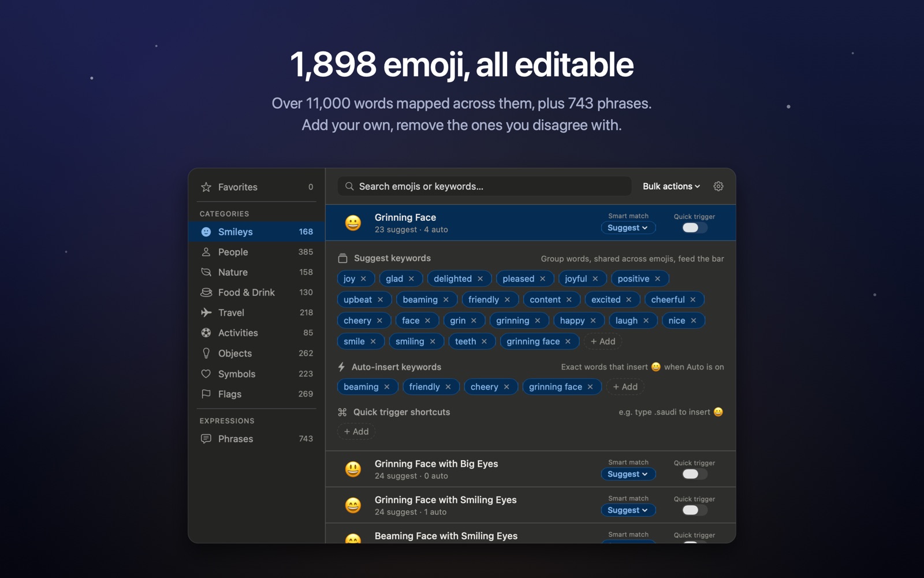
Task: Remove the 'delighted' keyword tag
Action: pos(480,279)
